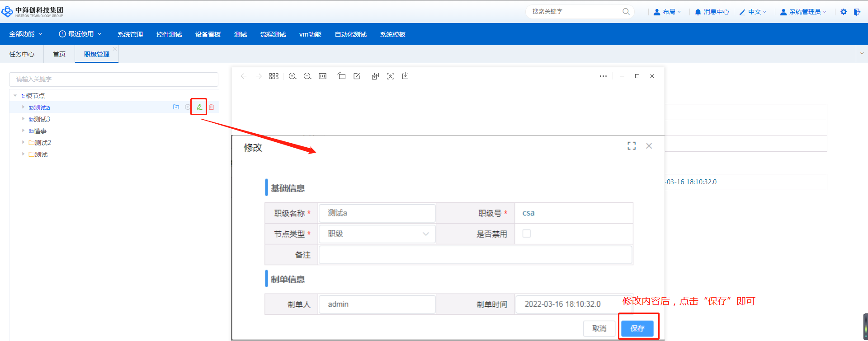868x341 pixels.
Task: Click the green edit pencil for 测试a
Action: click(199, 107)
